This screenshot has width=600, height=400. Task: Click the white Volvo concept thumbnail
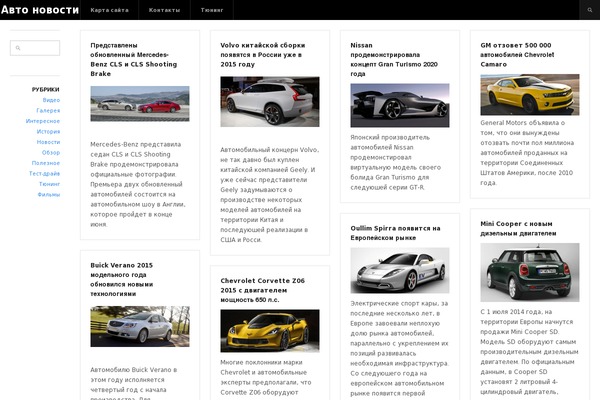click(270, 102)
